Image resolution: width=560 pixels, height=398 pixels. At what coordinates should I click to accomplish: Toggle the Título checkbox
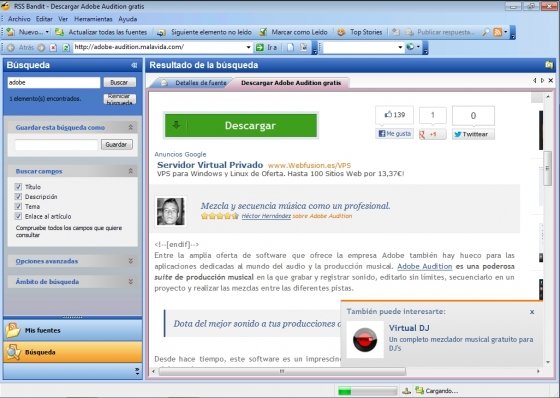[x=18, y=186]
